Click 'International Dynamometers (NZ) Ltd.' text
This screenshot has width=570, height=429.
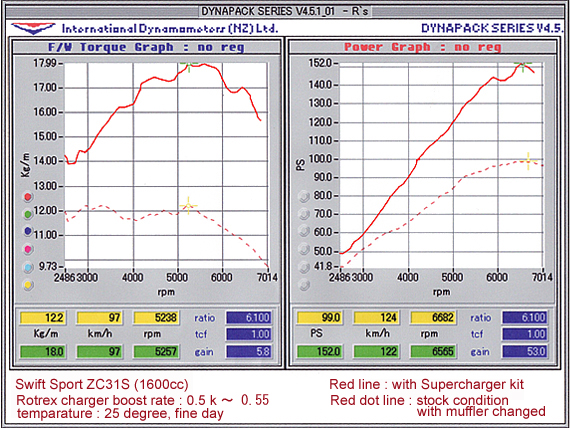170,29
